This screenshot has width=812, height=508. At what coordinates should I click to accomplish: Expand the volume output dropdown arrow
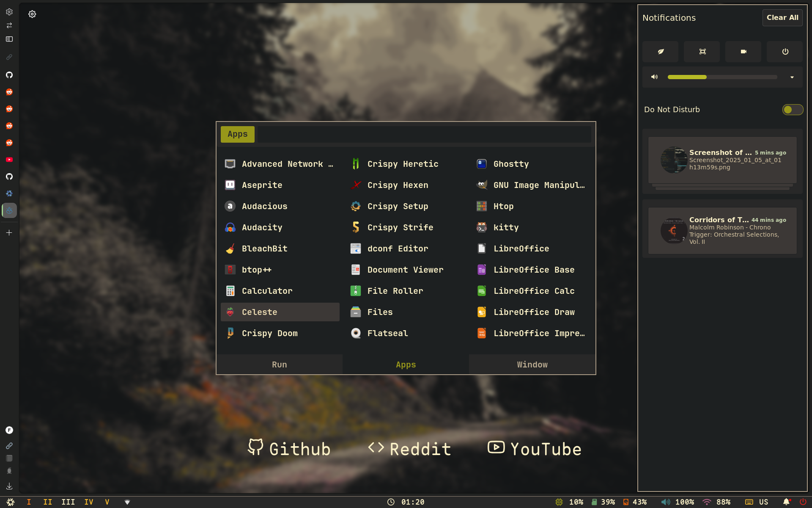coord(792,77)
